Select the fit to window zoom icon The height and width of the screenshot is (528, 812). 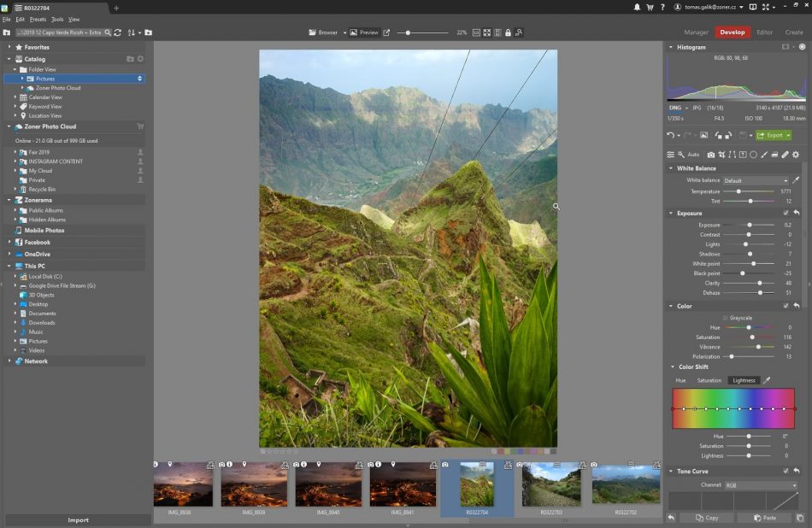point(487,32)
